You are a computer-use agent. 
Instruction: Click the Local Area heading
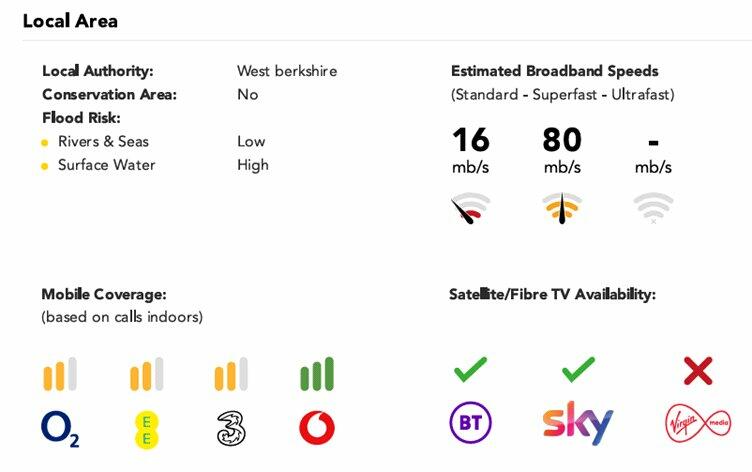tap(68, 20)
